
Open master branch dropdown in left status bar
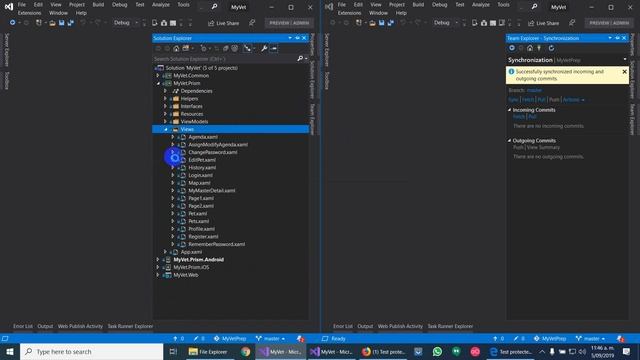pos(270,339)
